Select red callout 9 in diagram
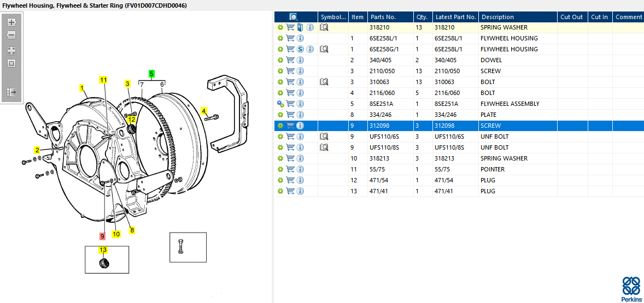The image size is (644, 303). point(102,236)
